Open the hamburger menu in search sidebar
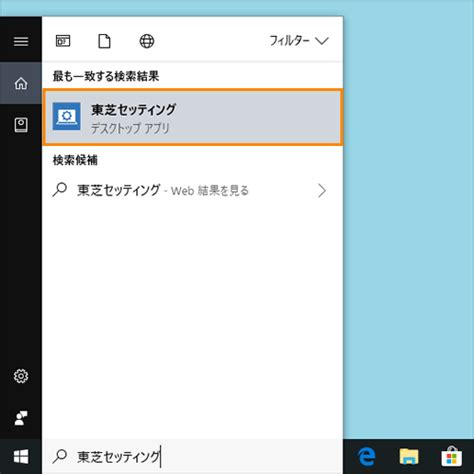 coord(21,42)
